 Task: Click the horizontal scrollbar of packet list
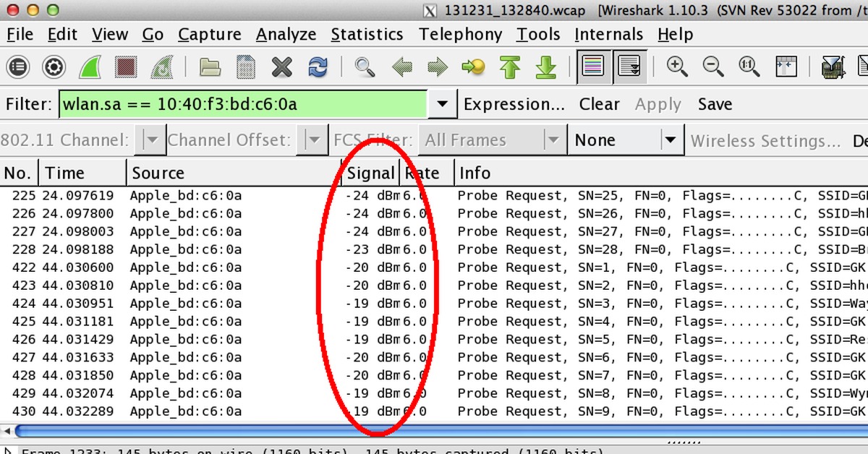tap(441, 431)
